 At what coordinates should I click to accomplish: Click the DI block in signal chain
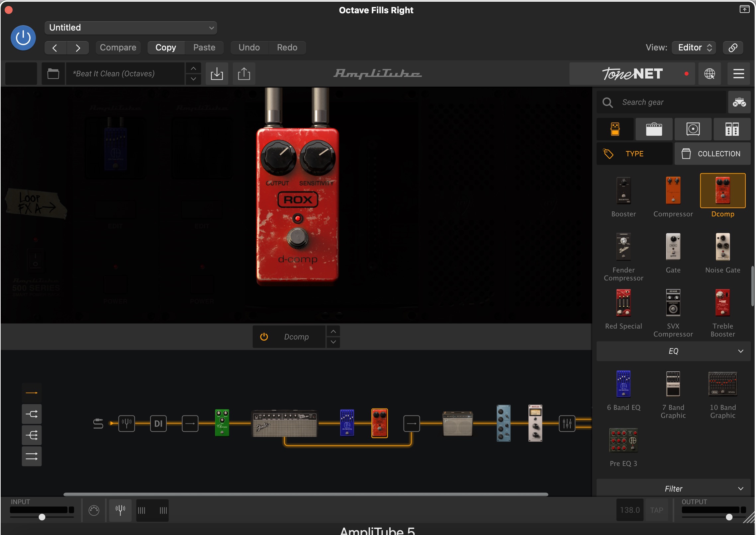click(x=158, y=423)
